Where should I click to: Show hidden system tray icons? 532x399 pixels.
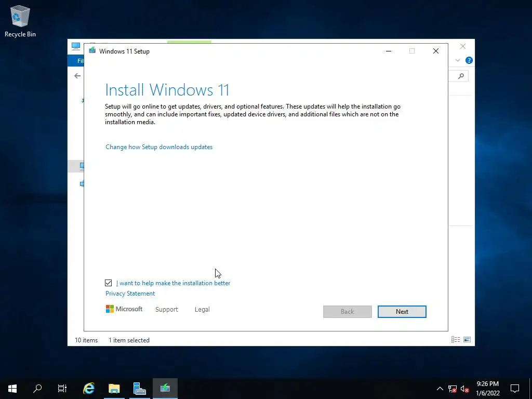pos(440,389)
